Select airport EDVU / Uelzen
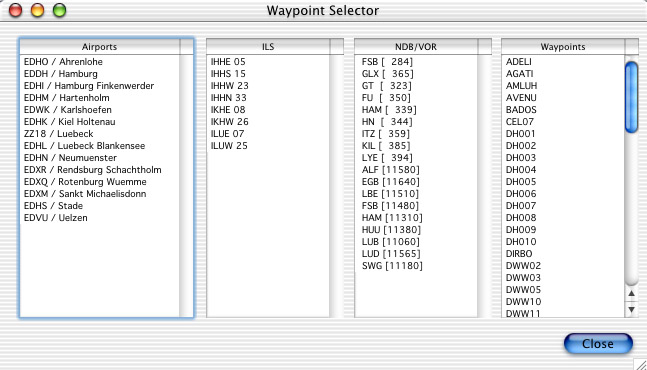This screenshot has width=647, height=370. (x=56, y=217)
